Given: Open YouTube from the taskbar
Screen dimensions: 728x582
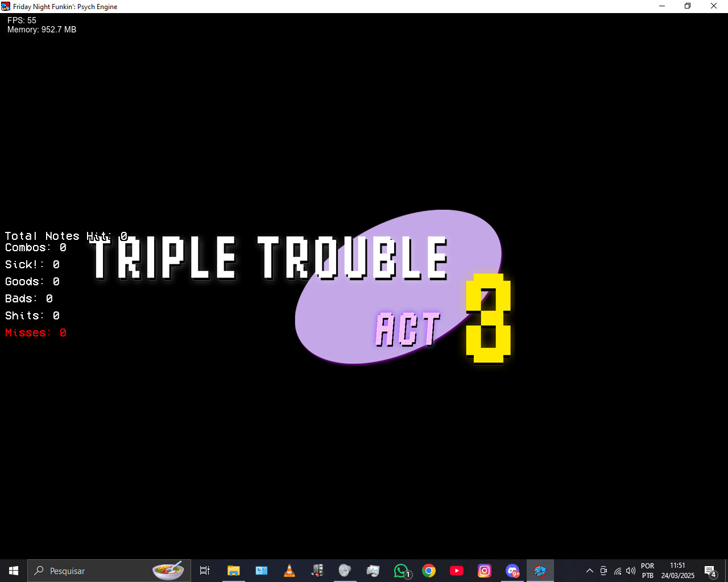Looking at the screenshot, I should (457, 571).
